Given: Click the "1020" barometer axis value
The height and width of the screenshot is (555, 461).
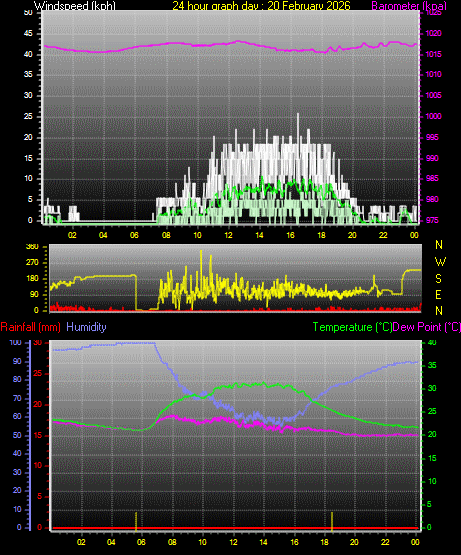Looking at the screenshot, I should [433, 33].
